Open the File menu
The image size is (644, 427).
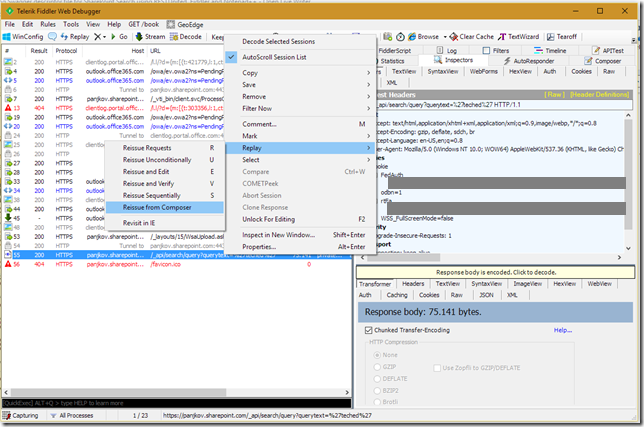[10, 24]
